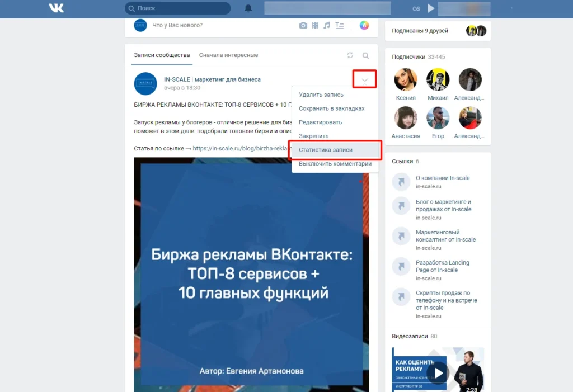Select Редактировать in post menu

(x=335, y=122)
